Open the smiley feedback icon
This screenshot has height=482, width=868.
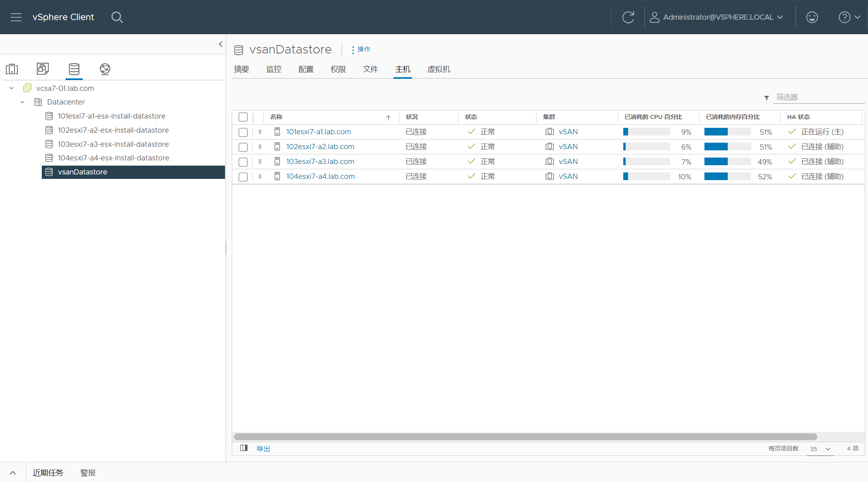(812, 17)
